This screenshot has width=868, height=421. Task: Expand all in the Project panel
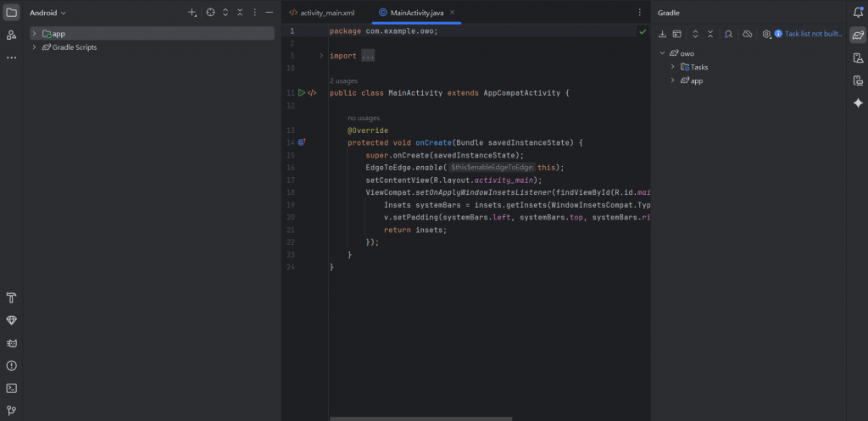(225, 12)
